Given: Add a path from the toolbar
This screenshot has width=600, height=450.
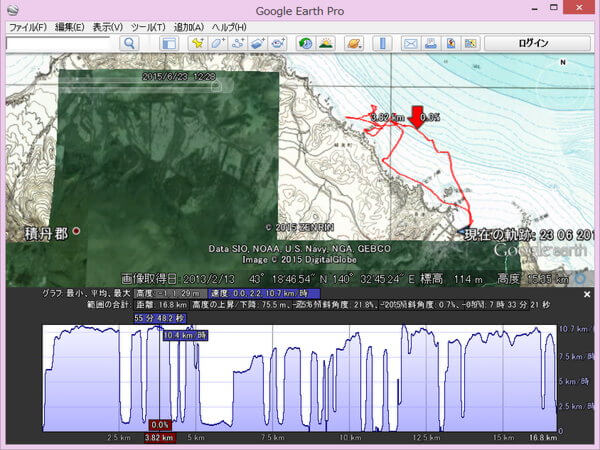Looking at the screenshot, I should pos(238,43).
